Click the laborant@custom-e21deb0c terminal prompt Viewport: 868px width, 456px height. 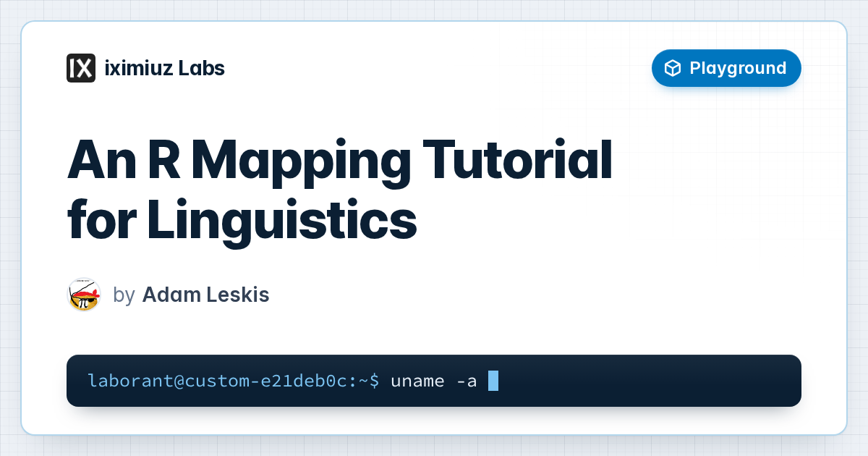pyautogui.click(x=233, y=380)
